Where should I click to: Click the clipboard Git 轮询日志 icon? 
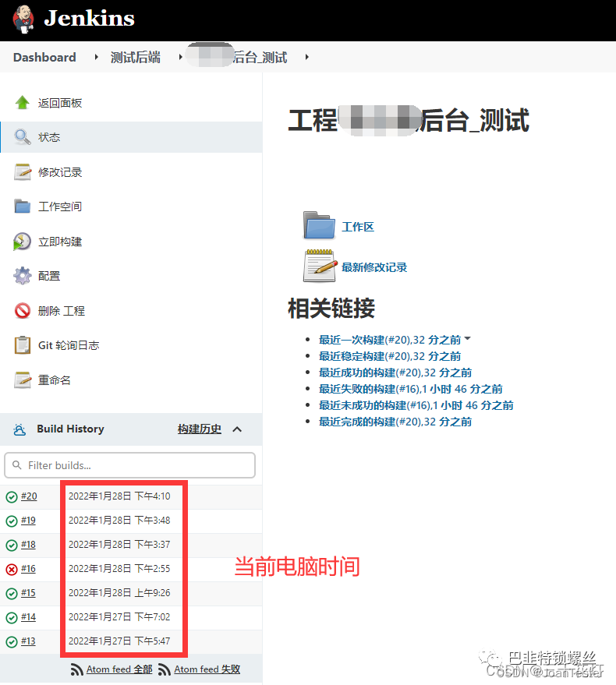(x=23, y=345)
